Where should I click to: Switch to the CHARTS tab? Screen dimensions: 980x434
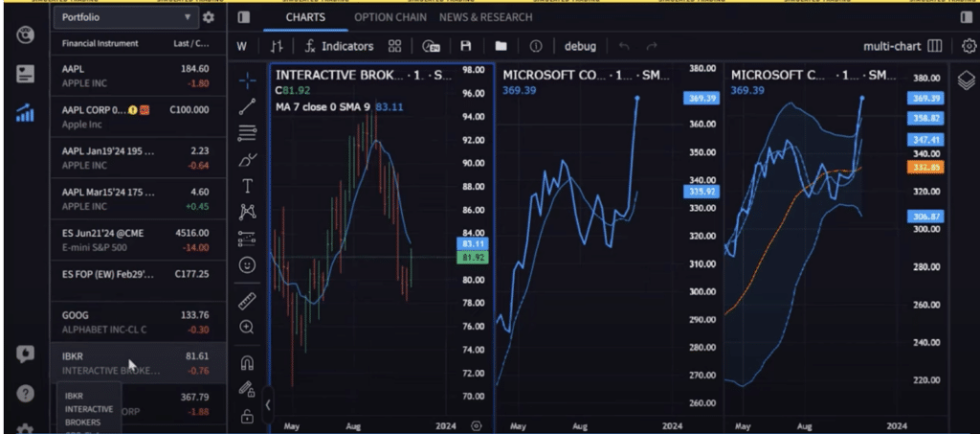point(305,17)
